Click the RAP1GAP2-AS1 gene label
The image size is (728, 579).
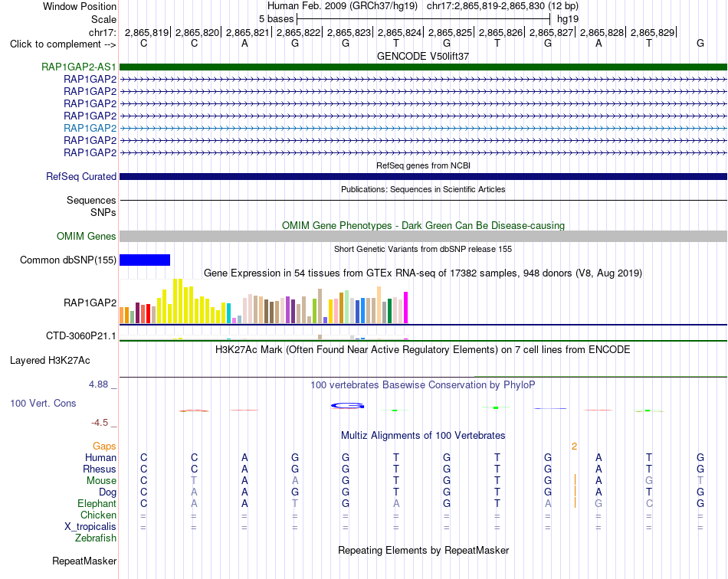coord(78,67)
